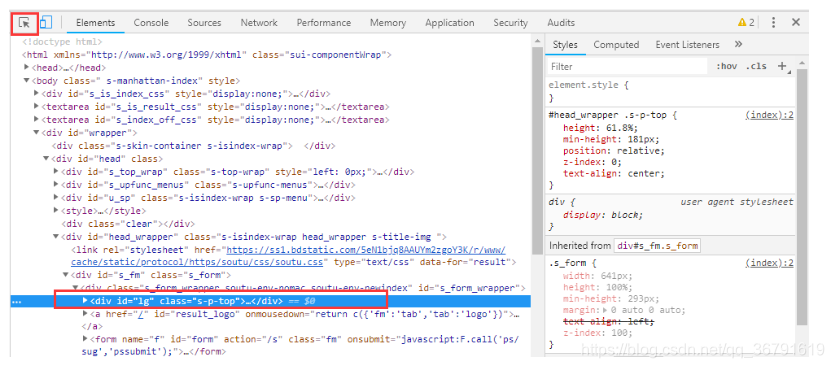Expand the head node

(27, 68)
